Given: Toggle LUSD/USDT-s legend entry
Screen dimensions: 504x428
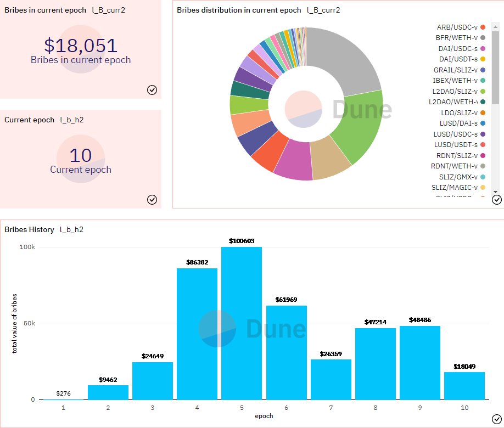Looking at the screenshot, I should click(460, 145).
